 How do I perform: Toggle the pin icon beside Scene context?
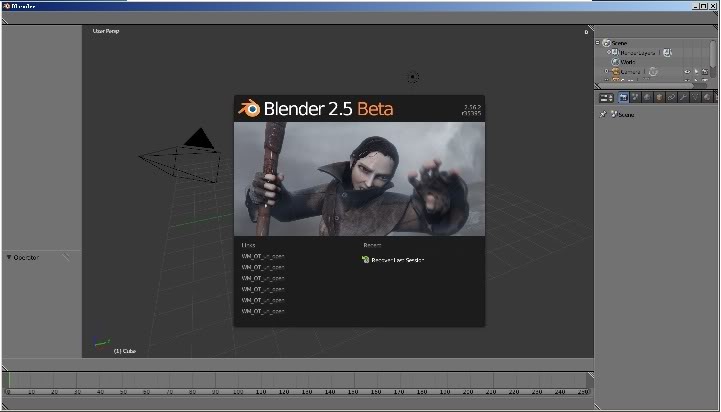tap(603, 114)
